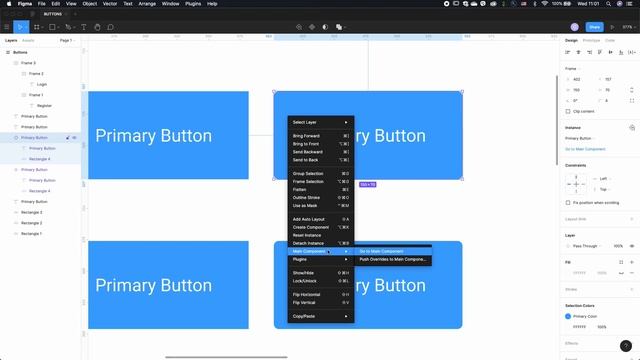The height and width of the screenshot is (360, 640).
Task: Enable Clip content checkbox
Action: tap(568, 111)
